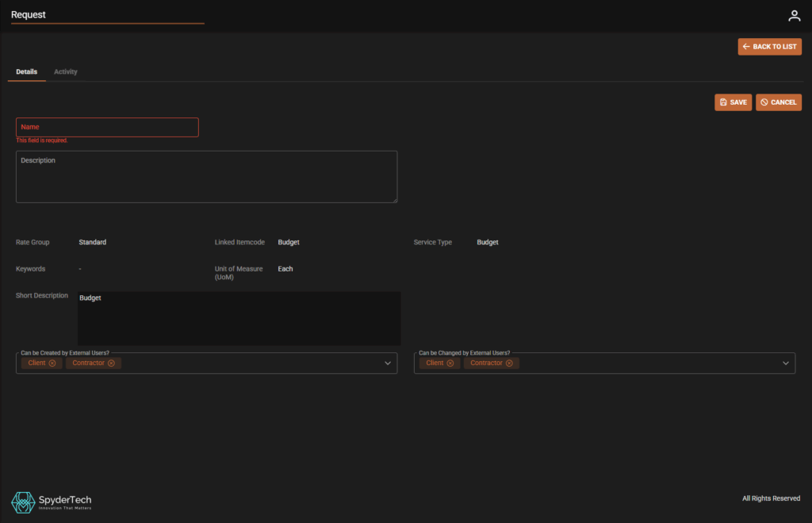Remove Client chip from Changed by External Users

(x=450, y=363)
